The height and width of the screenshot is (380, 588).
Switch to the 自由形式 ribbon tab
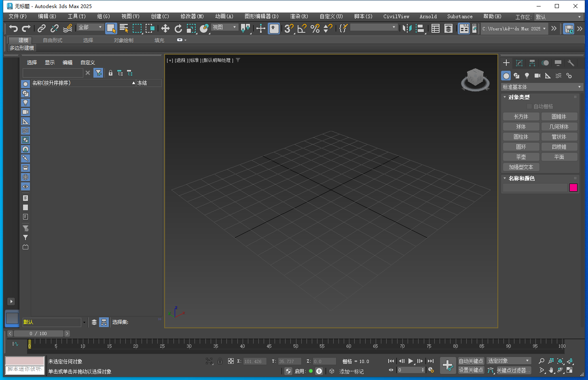(53, 40)
